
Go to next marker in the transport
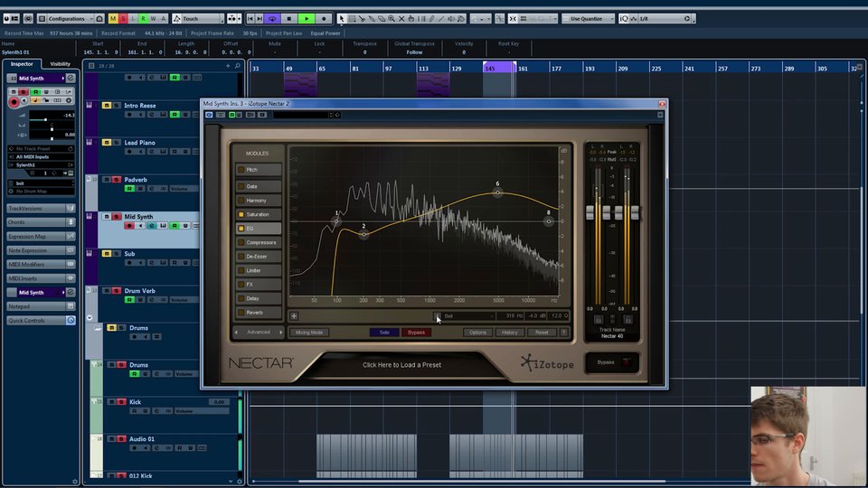259,18
